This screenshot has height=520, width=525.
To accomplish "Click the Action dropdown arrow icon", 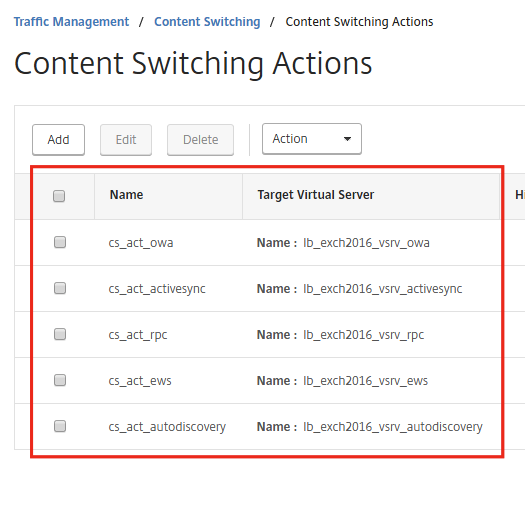I will [347, 139].
